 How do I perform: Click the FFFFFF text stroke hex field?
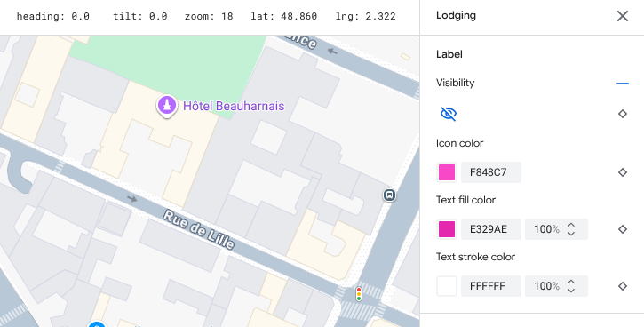491,286
